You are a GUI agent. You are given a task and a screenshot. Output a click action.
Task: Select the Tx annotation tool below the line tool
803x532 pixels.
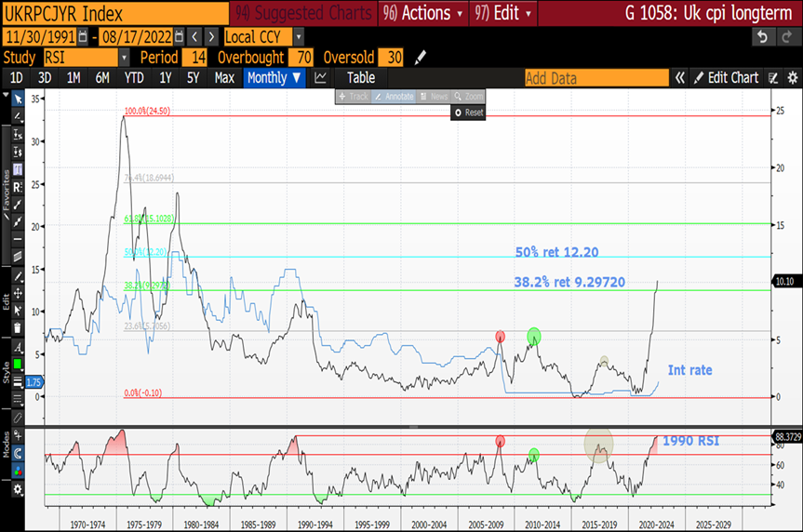coord(18,135)
